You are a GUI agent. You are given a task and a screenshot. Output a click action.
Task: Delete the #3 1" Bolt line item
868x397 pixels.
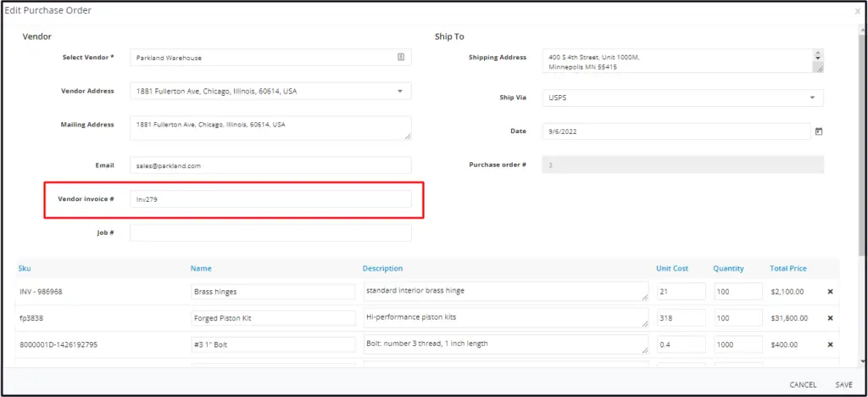830,344
